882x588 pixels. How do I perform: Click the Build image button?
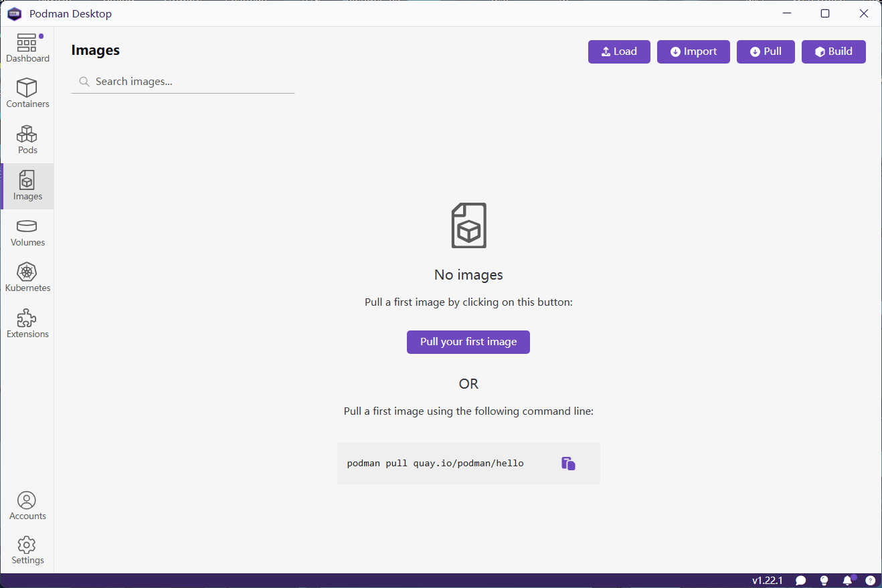click(x=834, y=52)
